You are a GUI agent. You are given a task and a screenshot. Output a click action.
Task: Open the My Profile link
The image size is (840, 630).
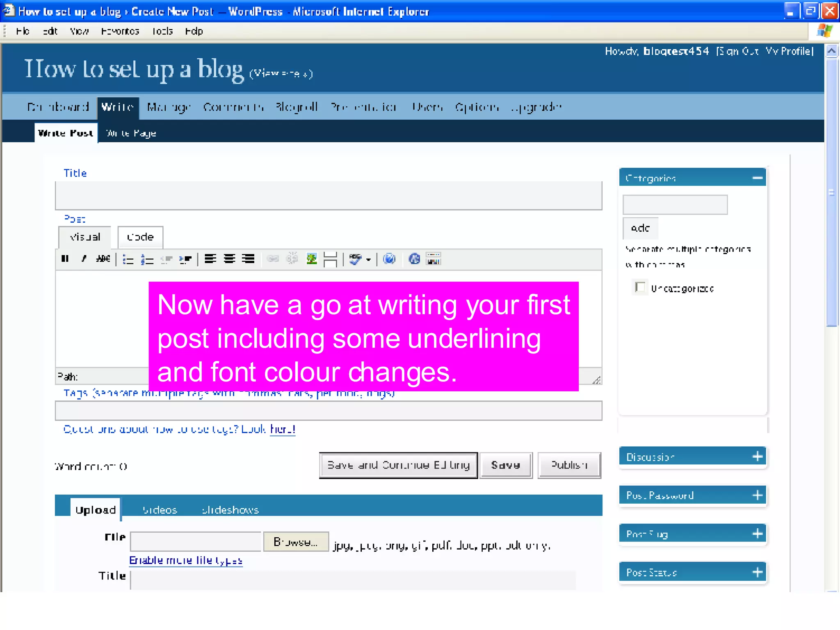(789, 51)
